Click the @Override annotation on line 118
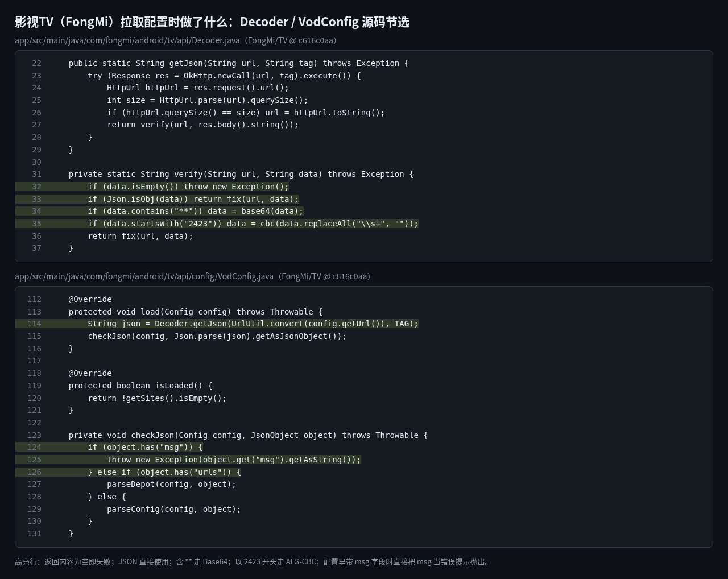 (90, 373)
